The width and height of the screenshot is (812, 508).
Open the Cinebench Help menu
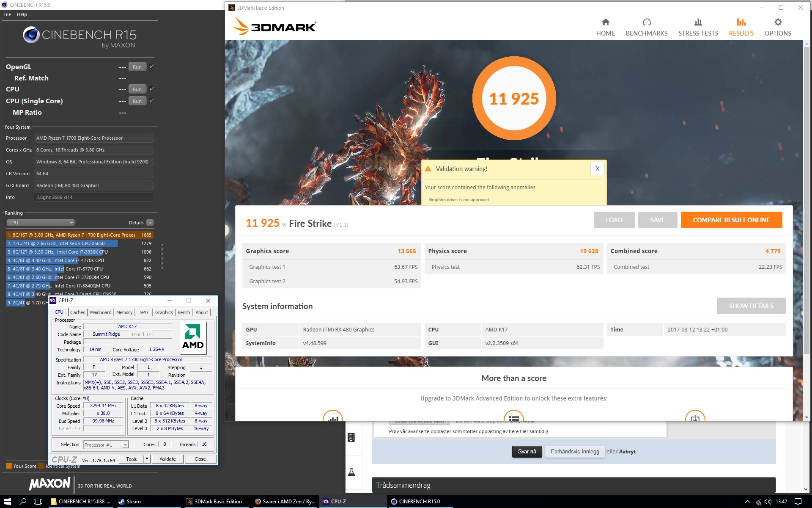coord(22,14)
